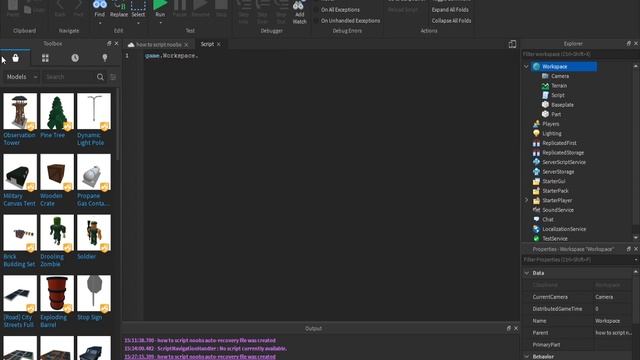640x360 pixels.
Task: Open the Toolbox Marketplace bag tab
Action: [x=16, y=58]
